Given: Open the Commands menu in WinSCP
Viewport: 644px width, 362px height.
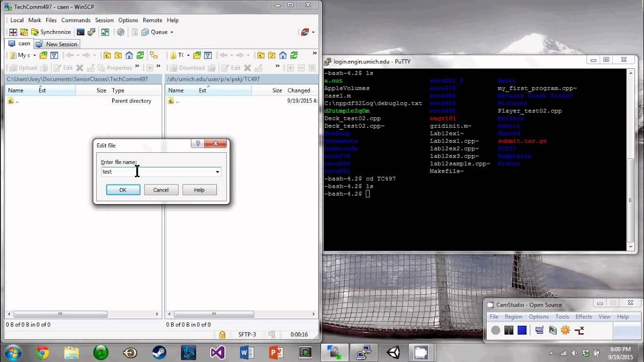Looking at the screenshot, I should pos(76,20).
